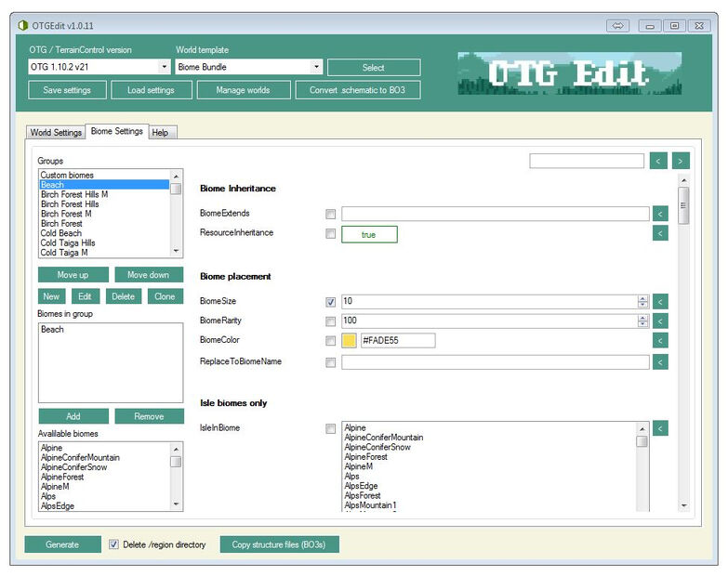Image resolution: width=728 pixels, height=576 pixels.
Task: Click the previous search result arrow button
Action: tap(658, 161)
